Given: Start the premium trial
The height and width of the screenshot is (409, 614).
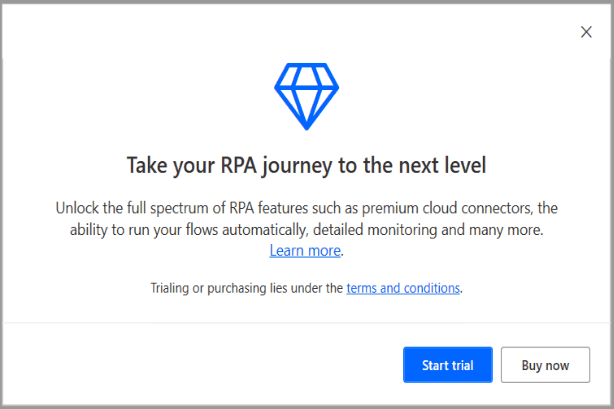Looking at the screenshot, I should [x=448, y=365].
